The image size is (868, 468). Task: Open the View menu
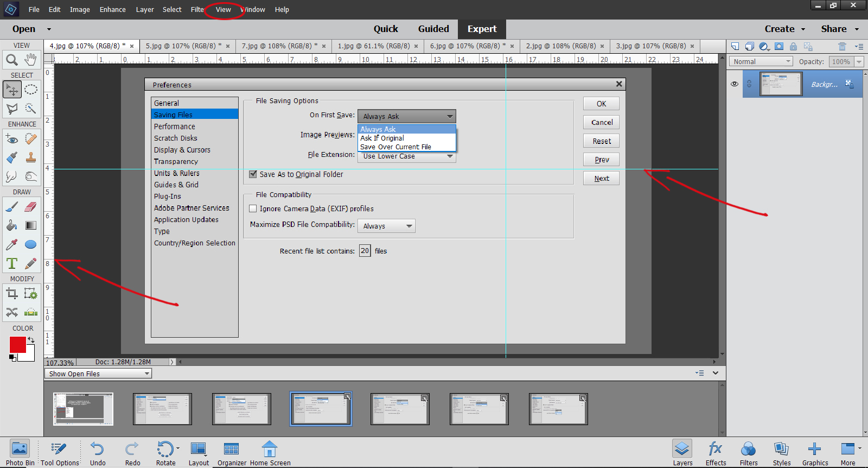pyautogui.click(x=223, y=9)
